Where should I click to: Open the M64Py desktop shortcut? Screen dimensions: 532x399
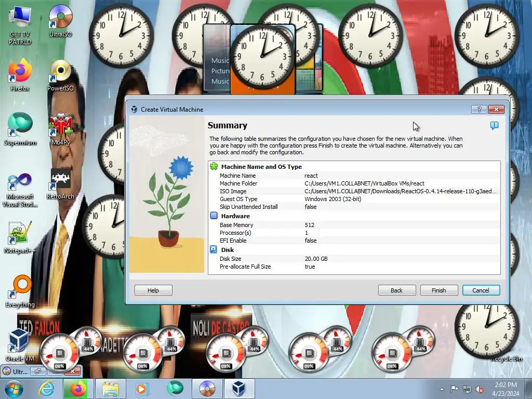click(60, 129)
